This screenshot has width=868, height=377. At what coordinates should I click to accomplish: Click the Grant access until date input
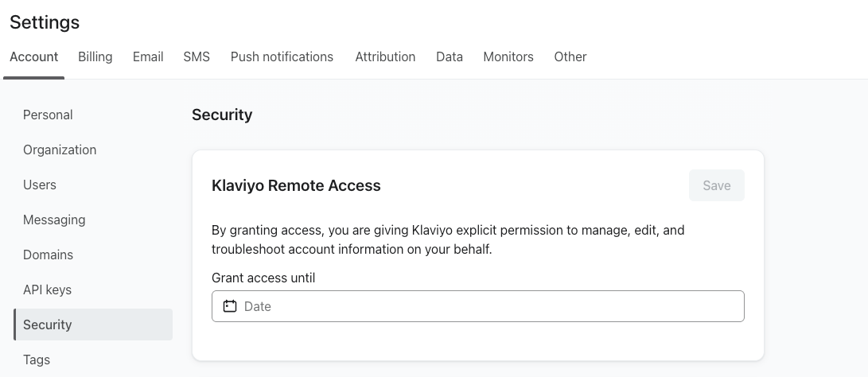click(x=485, y=306)
